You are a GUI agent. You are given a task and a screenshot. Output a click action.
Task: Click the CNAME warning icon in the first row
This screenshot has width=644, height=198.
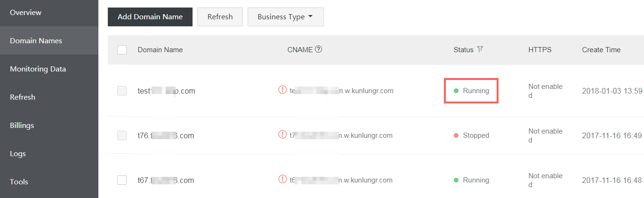(282, 90)
